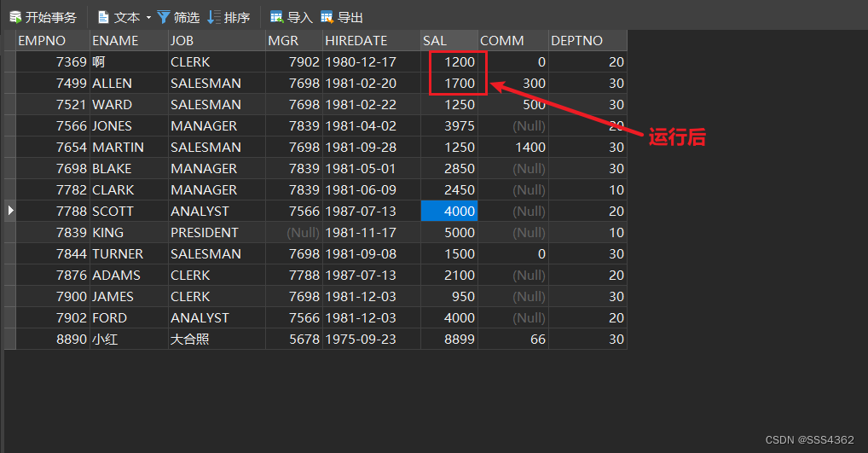Viewport: 868px width, 453px height.
Task: Click the 导出 button label
Action: 350,18
